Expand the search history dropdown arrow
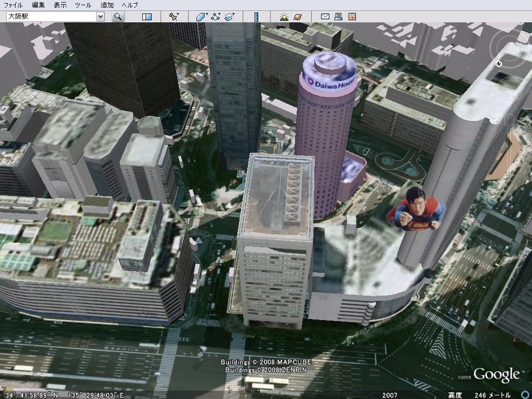This screenshot has width=532, height=399. click(100, 16)
